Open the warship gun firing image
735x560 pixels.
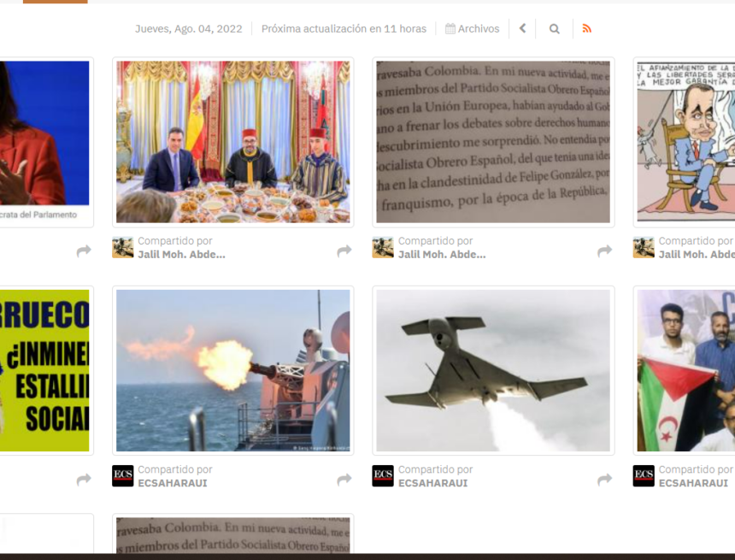pos(232,370)
